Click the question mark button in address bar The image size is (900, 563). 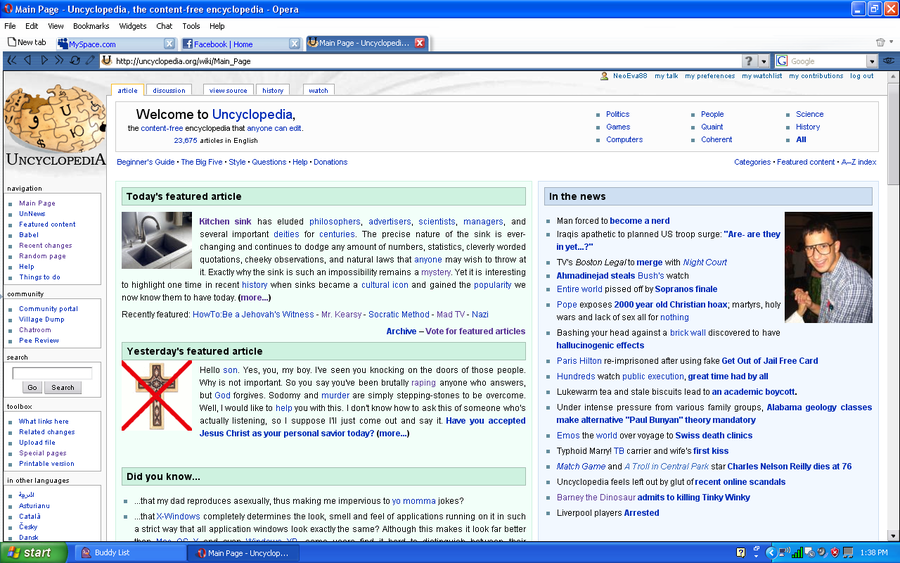coord(748,61)
